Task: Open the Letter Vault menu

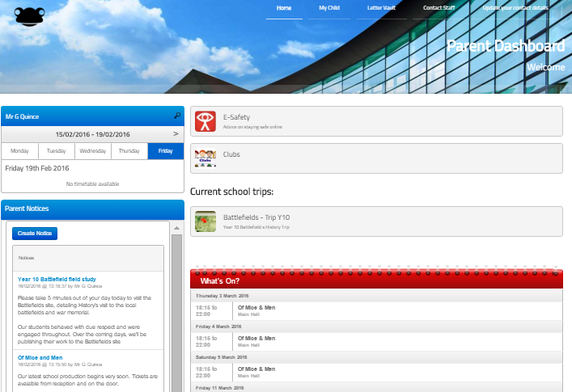Action: click(381, 8)
